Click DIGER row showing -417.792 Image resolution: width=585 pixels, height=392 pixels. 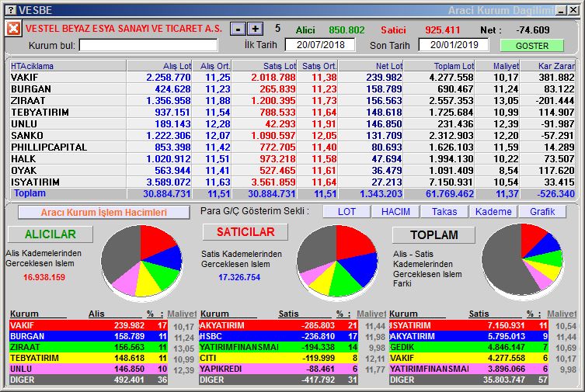pos(278,380)
